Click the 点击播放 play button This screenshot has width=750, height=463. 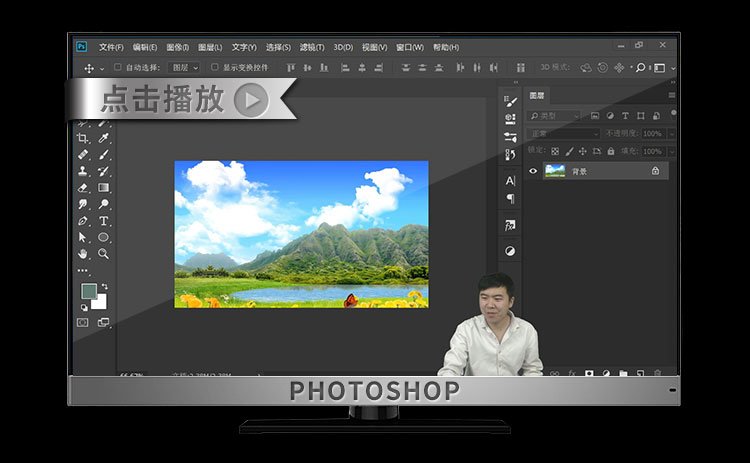pos(251,100)
